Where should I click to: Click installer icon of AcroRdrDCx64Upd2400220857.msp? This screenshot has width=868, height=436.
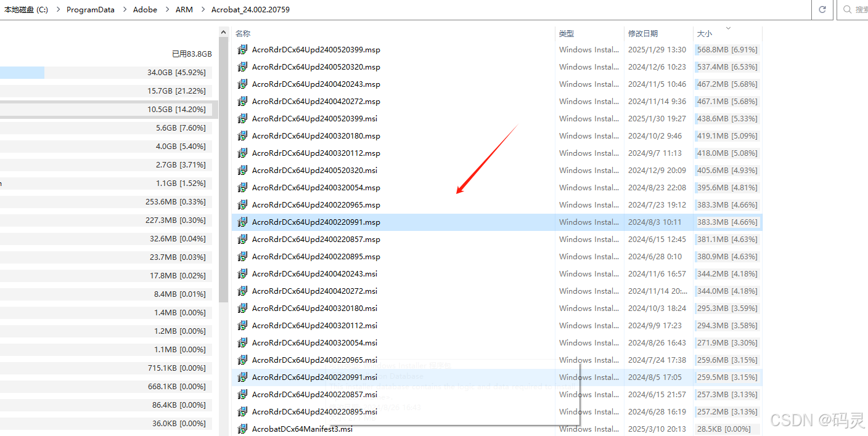[243, 240]
